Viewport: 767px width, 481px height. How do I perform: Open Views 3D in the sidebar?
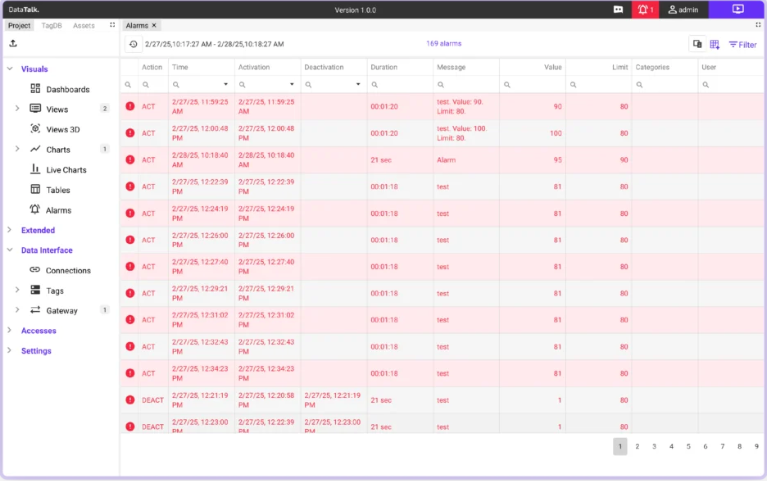tap(63, 129)
